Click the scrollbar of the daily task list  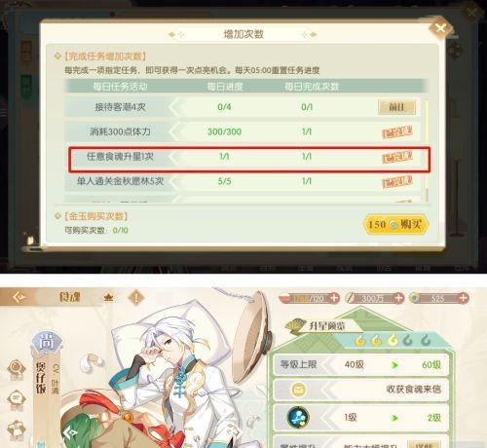click(427, 151)
